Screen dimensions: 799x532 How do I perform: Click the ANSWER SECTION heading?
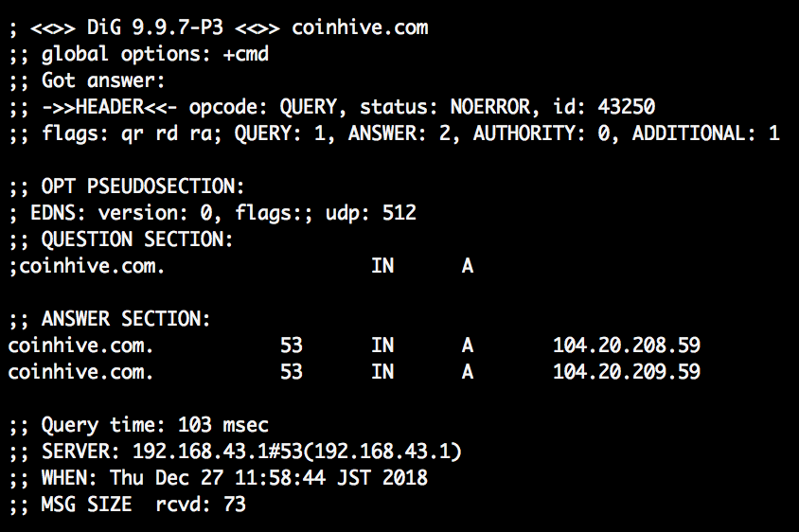tap(126, 319)
